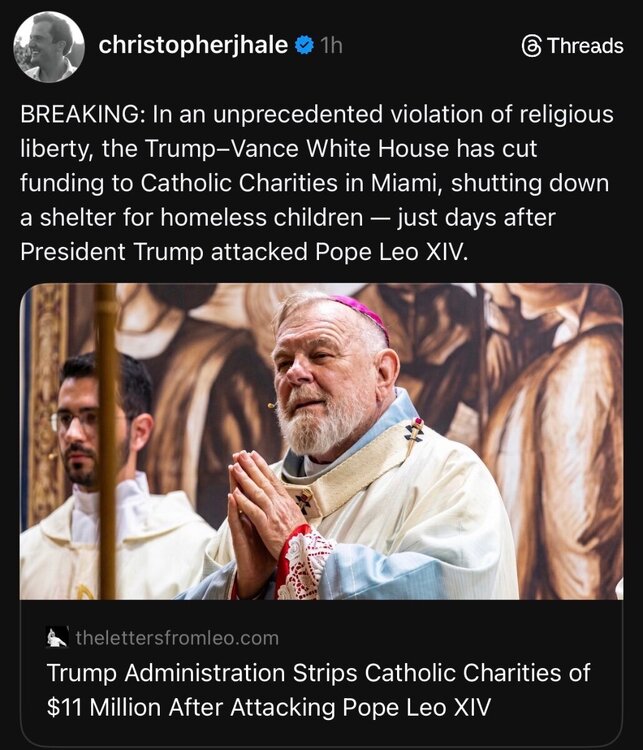Click the '$11 Million' text in headline

click(104, 707)
